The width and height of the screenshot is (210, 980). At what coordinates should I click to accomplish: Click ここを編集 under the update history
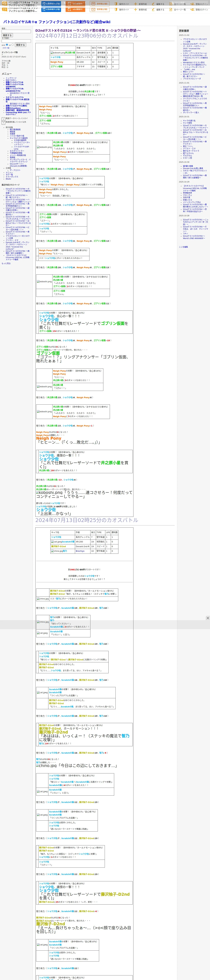183,247
